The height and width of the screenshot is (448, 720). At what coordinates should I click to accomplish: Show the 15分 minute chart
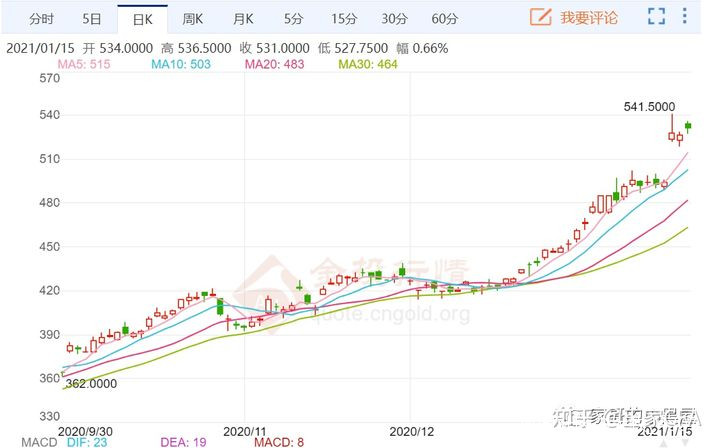(344, 19)
